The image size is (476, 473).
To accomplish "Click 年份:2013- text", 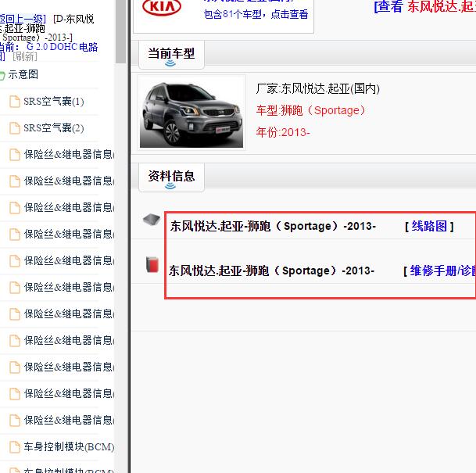I will (283, 132).
